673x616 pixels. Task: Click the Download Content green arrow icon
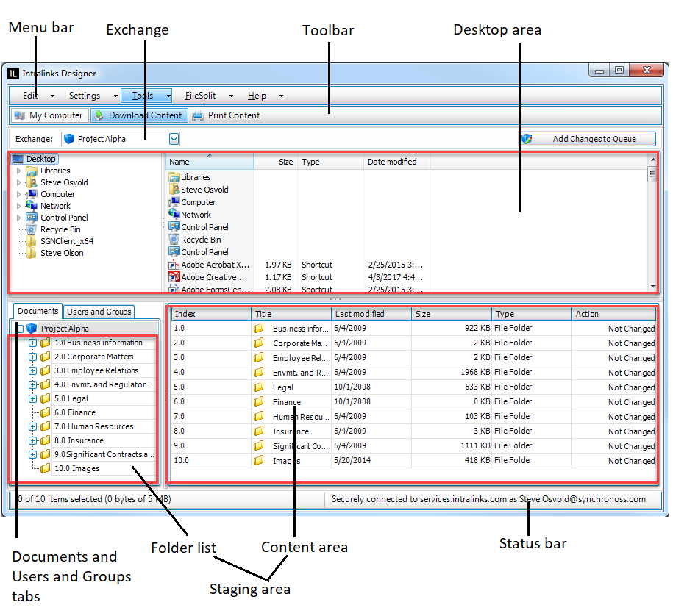99,115
